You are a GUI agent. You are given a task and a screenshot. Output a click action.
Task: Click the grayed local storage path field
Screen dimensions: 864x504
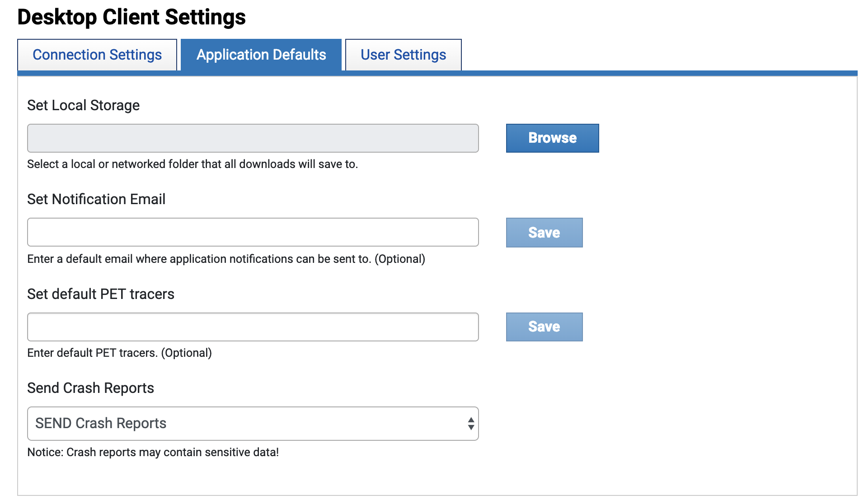tap(253, 138)
